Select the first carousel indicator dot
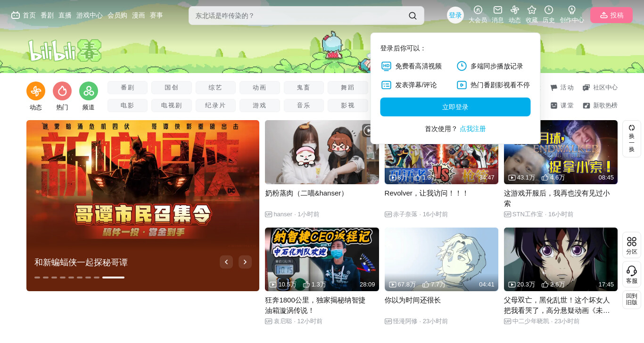The width and height of the screenshot is (644, 343). (x=37, y=278)
